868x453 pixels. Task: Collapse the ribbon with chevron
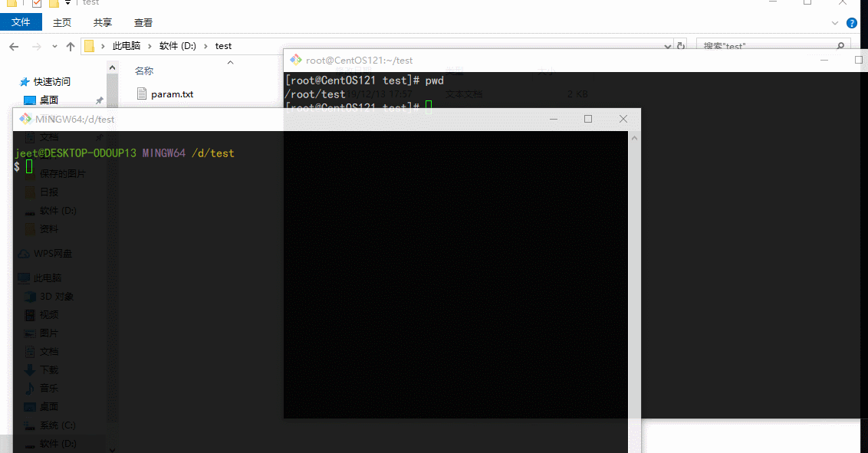pyautogui.click(x=835, y=23)
